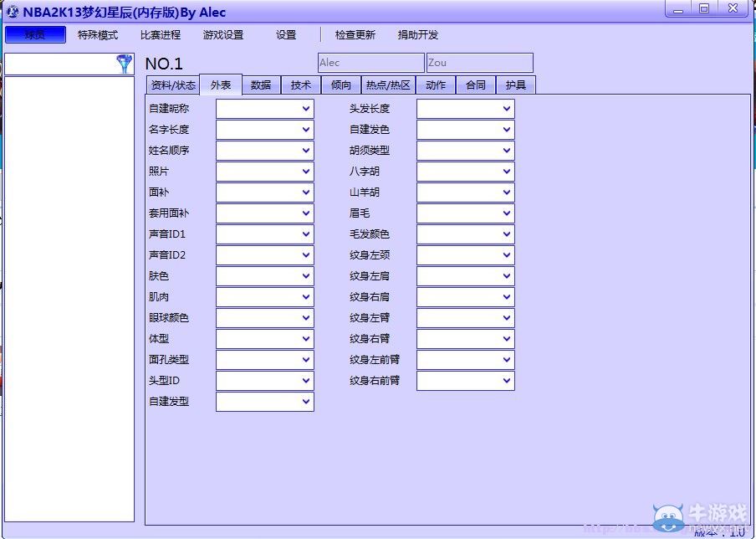Screen dimensions: 756x539
Task: Switch to the 技术 tab
Action: (301, 85)
